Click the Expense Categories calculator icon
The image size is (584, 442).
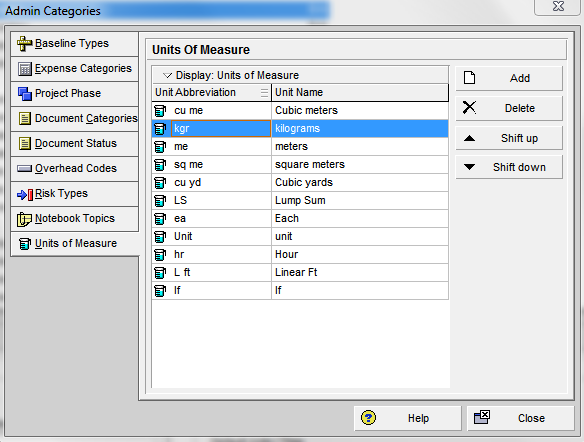click(25, 69)
